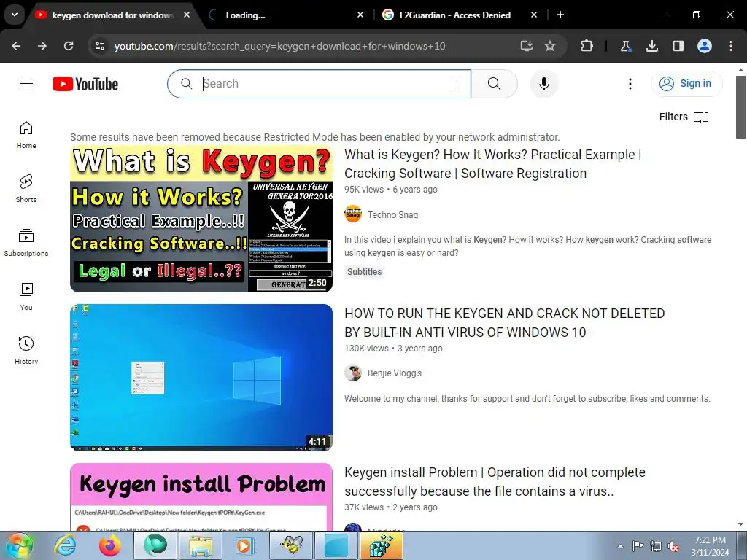The height and width of the screenshot is (560, 747).
Task: Go back with the browser back arrow
Action: coord(16,46)
